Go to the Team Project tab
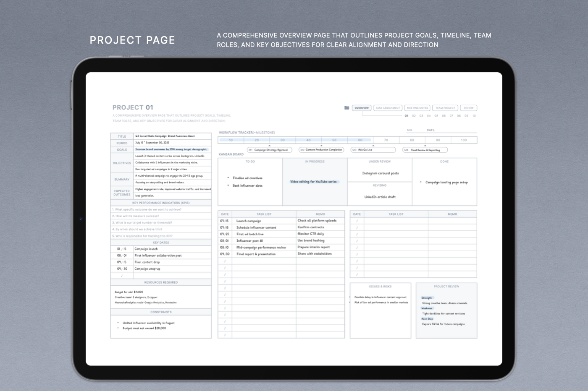The image size is (588, 391). (445, 108)
